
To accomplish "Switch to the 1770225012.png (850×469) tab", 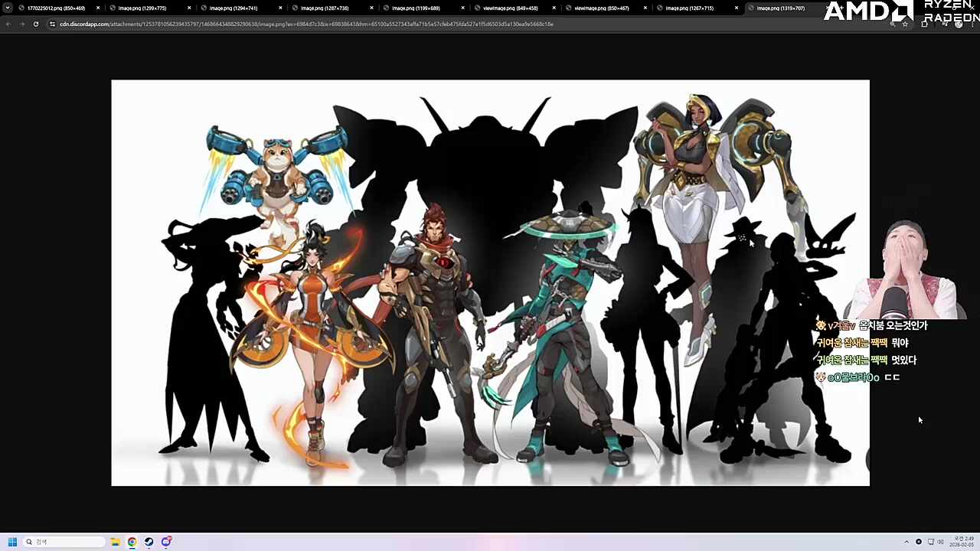I will pos(56,8).
